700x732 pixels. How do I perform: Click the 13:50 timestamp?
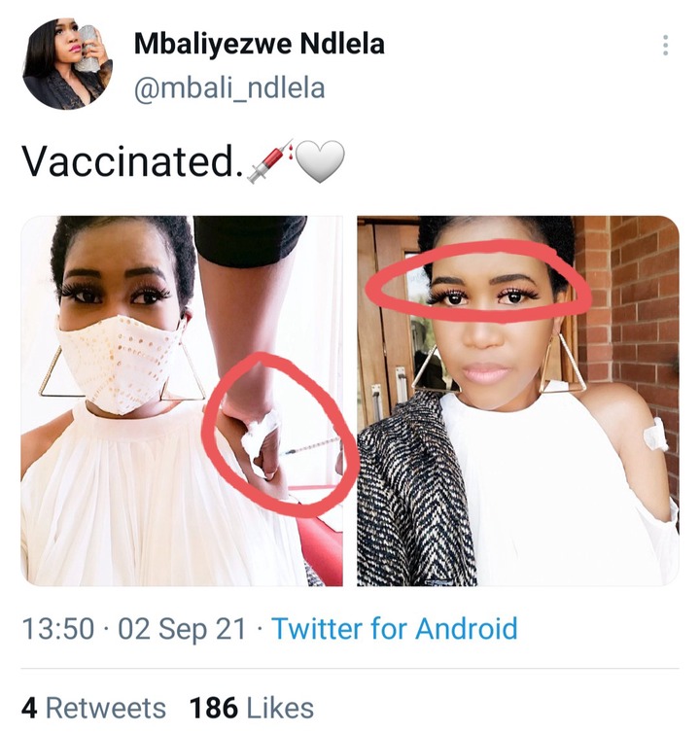tap(58, 628)
